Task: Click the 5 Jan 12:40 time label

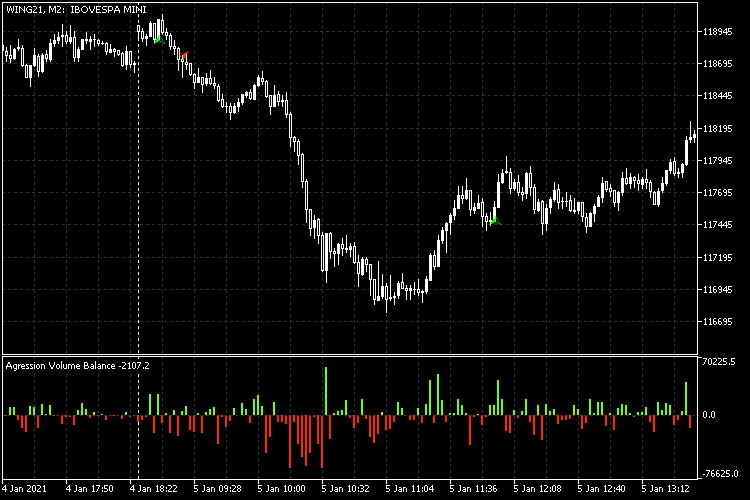Action: [x=601, y=489]
